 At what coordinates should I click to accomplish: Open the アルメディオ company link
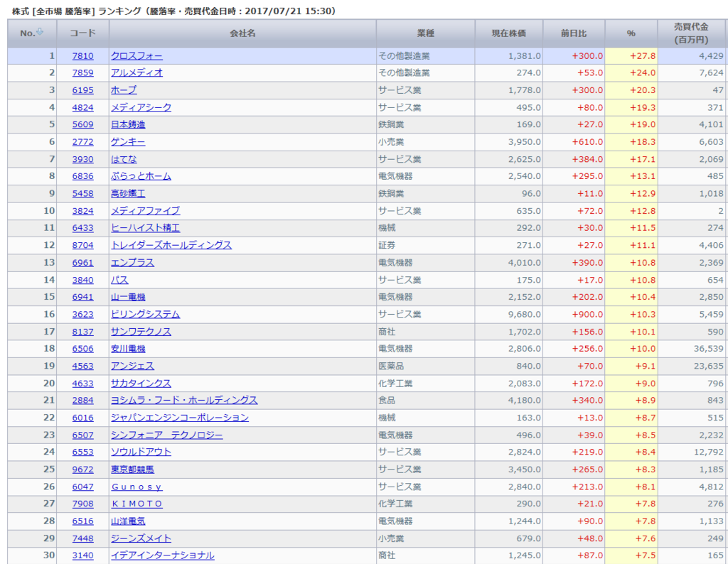click(136, 73)
